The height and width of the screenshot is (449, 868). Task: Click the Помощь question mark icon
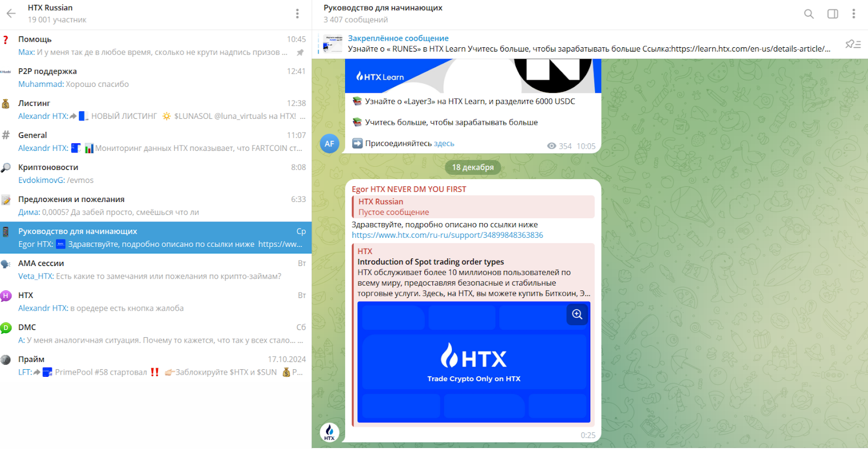[5, 40]
